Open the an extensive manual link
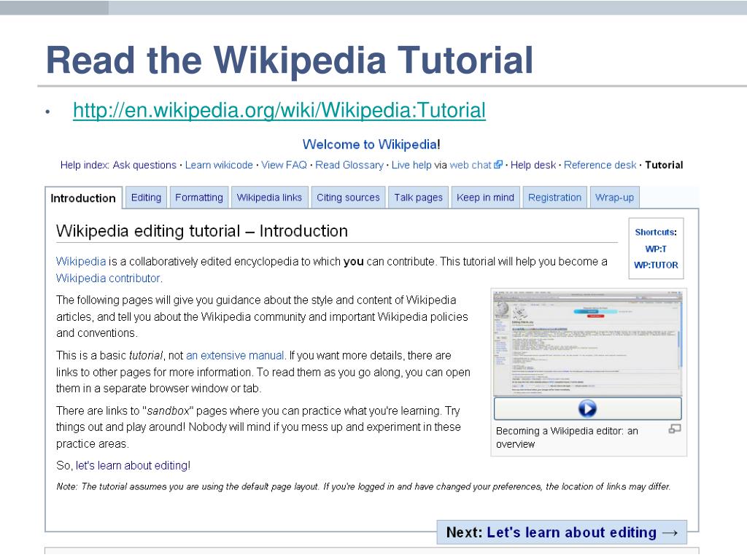Image resolution: width=747 pixels, height=560 pixels. coord(235,356)
